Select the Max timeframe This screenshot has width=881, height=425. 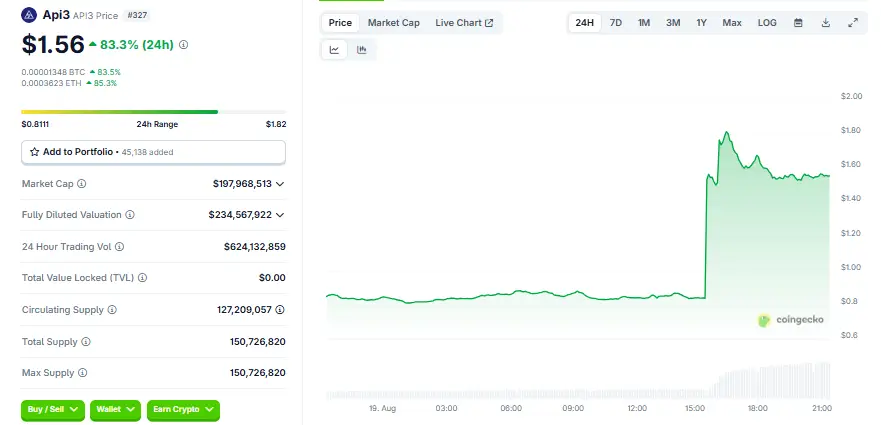pyautogui.click(x=732, y=23)
